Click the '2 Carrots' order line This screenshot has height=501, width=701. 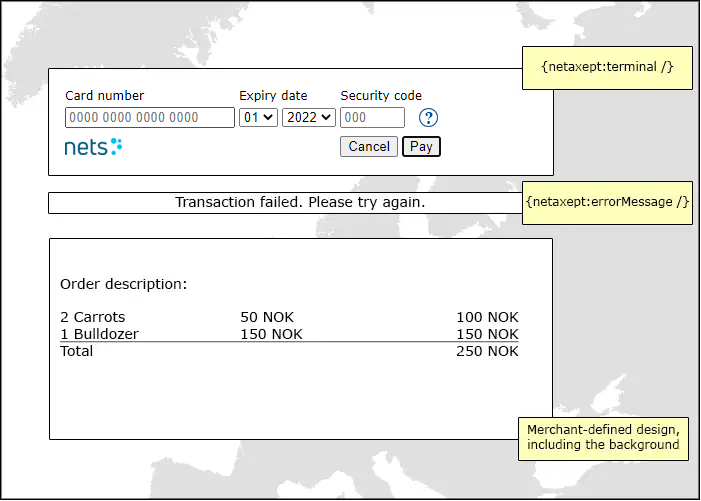[x=93, y=317]
